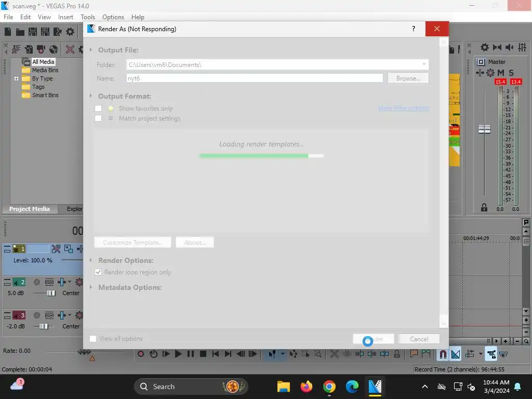Click the About... button
532x399 pixels.
[195, 242]
